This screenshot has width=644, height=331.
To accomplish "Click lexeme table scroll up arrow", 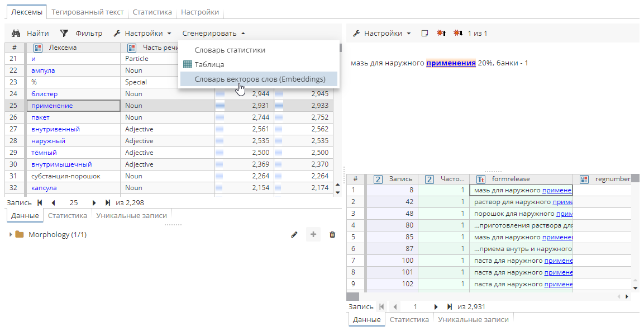I will click(337, 185).
